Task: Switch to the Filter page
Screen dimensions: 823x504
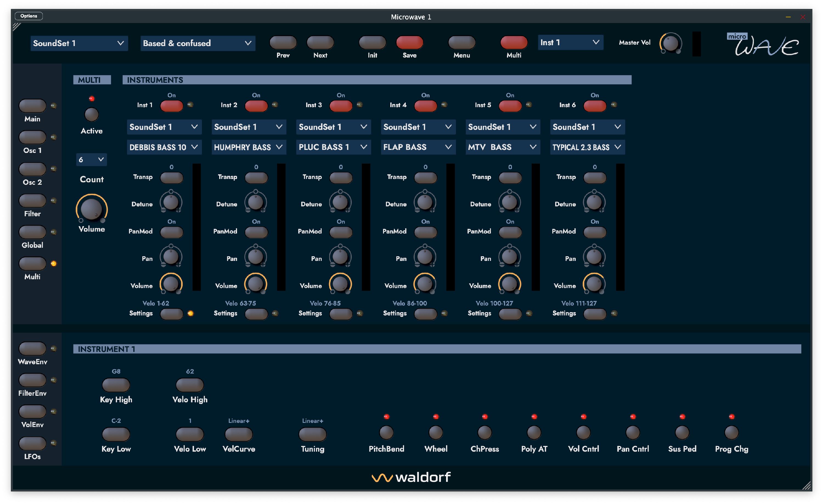Action: coord(32,201)
